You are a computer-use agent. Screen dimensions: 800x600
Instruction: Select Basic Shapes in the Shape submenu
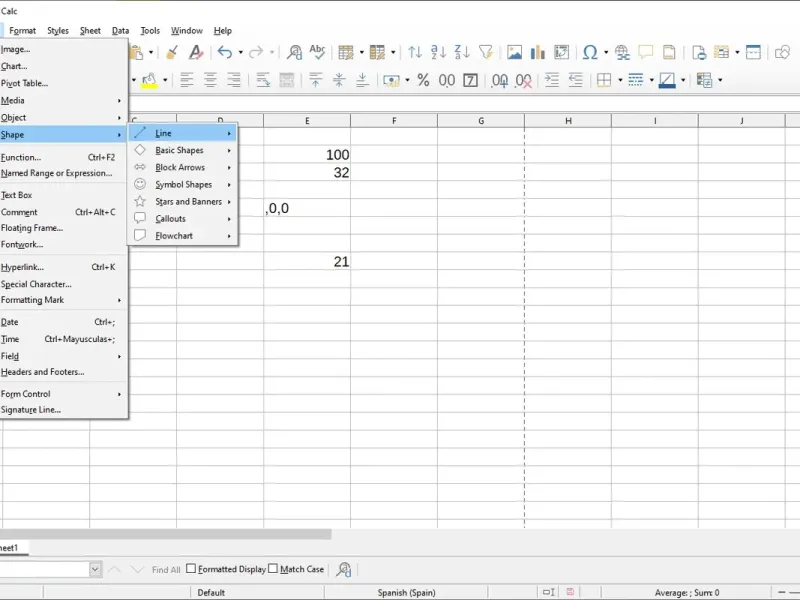click(x=183, y=151)
